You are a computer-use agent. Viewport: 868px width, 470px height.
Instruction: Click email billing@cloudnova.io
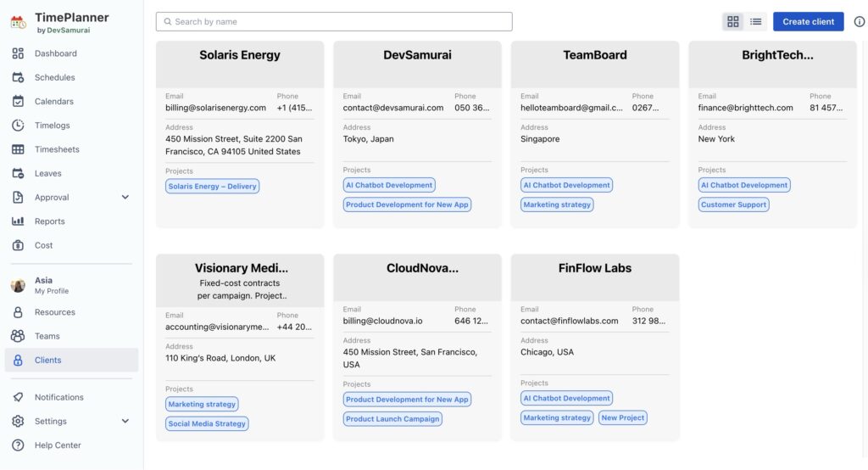[382, 321]
